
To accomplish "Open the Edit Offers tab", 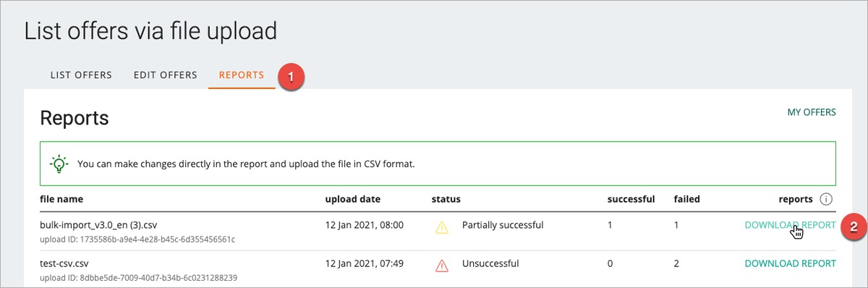I will coord(166,75).
